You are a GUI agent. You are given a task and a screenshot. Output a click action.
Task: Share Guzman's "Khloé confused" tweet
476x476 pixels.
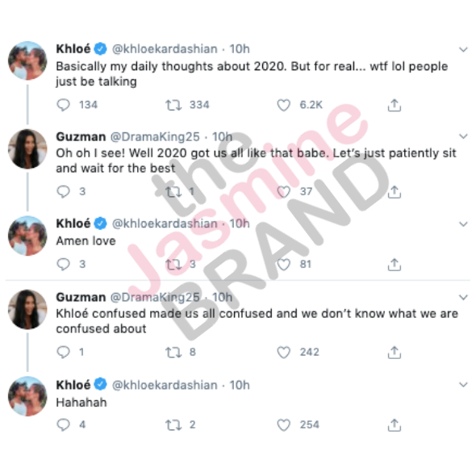point(394,352)
